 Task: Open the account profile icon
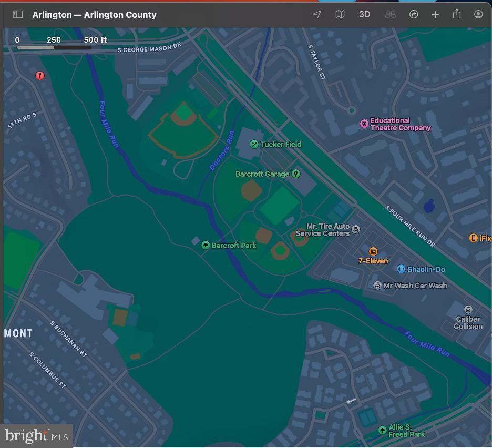point(478,15)
